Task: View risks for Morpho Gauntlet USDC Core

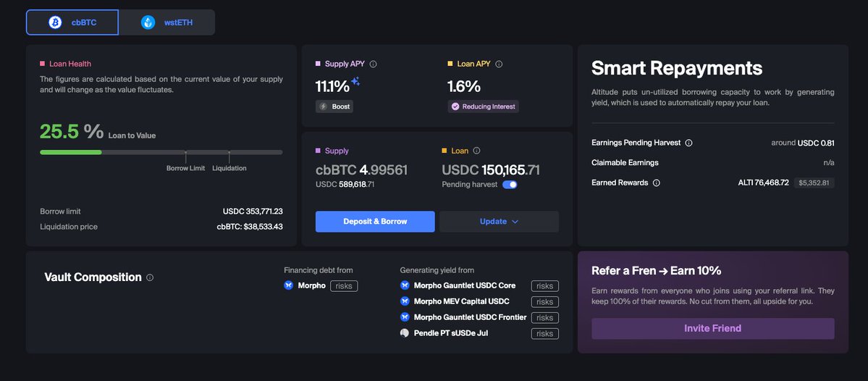Action: (544, 286)
